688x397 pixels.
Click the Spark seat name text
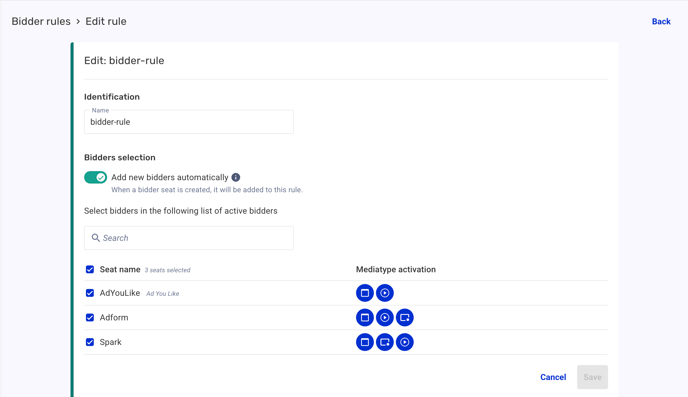tap(111, 342)
